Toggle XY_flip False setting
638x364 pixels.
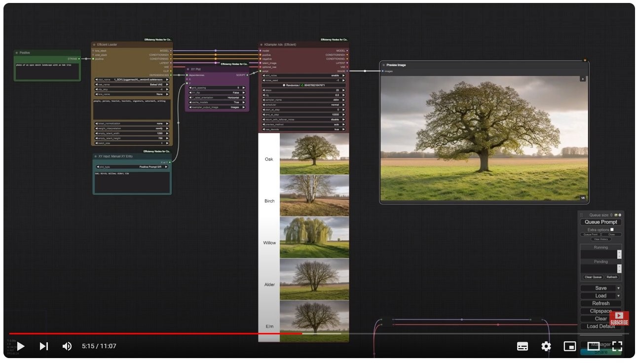[217, 93]
